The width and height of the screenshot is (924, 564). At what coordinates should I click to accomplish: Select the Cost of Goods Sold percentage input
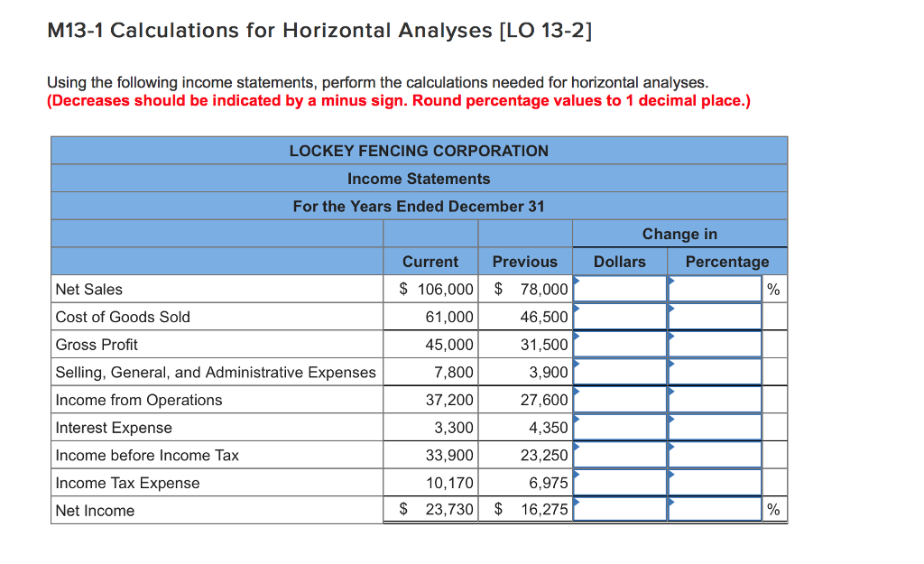point(714,317)
